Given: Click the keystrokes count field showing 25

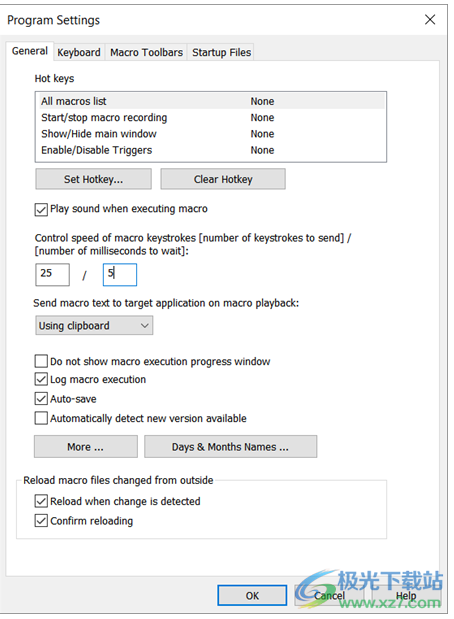Looking at the screenshot, I should 53,274.
